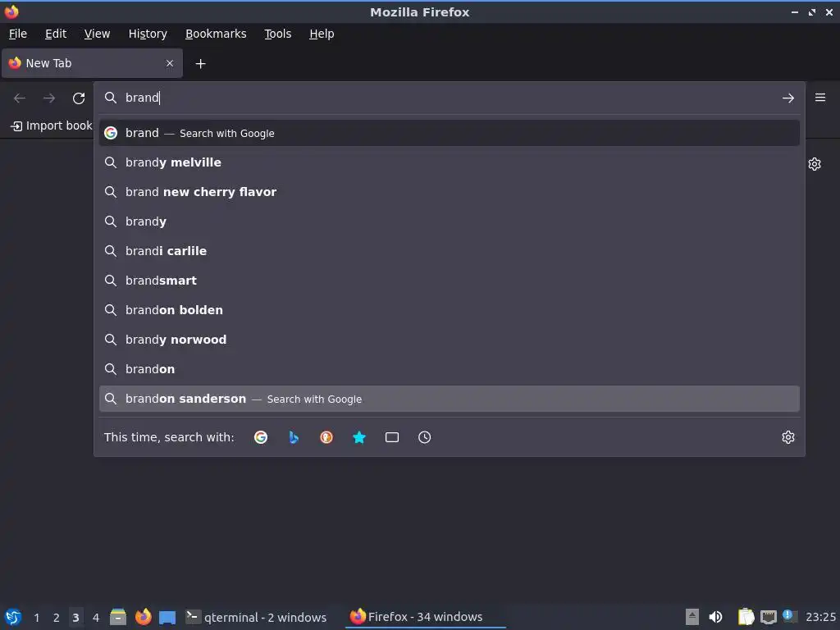840x630 pixels.
Task: Select the 'brandy' suggestion
Action: pyautogui.click(x=449, y=221)
